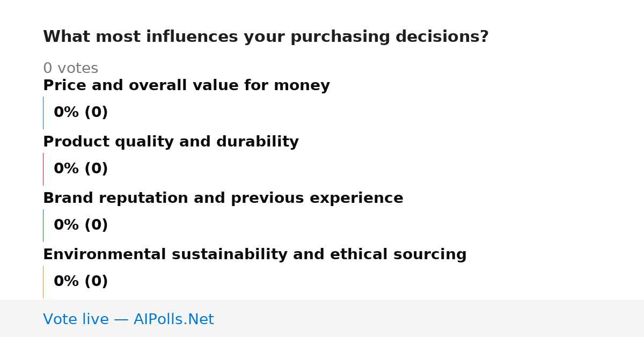This screenshot has height=337, width=644.
Task: Select 'Environmental sustainability and ethical sourcing' option
Action: pos(254,255)
